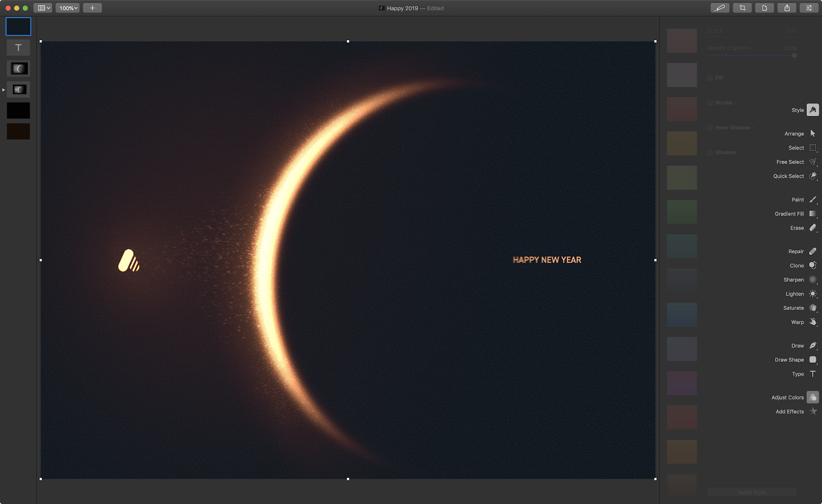Select the text layer thumbnail
Viewport: 822px width, 504px height.
(18, 48)
